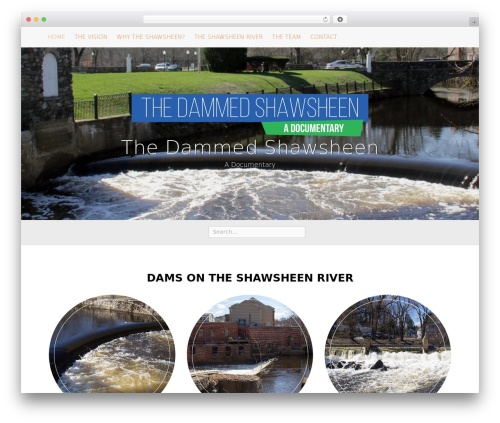The image size is (500, 423).
Task: Click the green A Documentary banner
Action: [313, 128]
